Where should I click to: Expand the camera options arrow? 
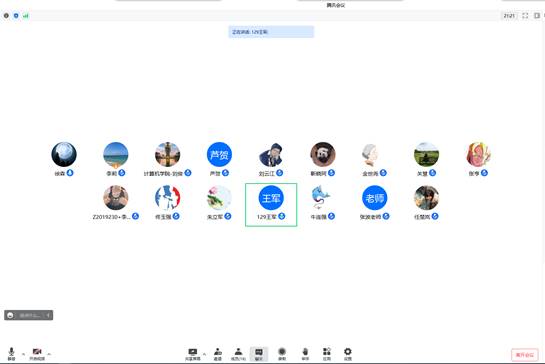tap(49, 354)
